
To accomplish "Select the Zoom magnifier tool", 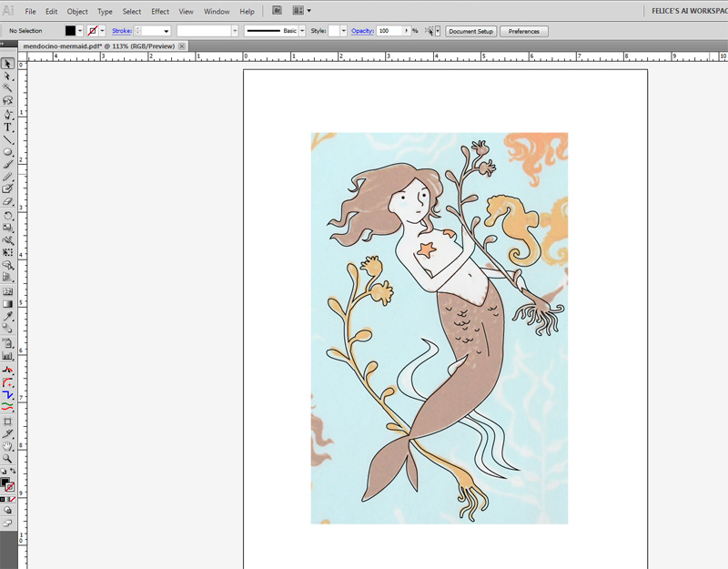I will click(8, 459).
